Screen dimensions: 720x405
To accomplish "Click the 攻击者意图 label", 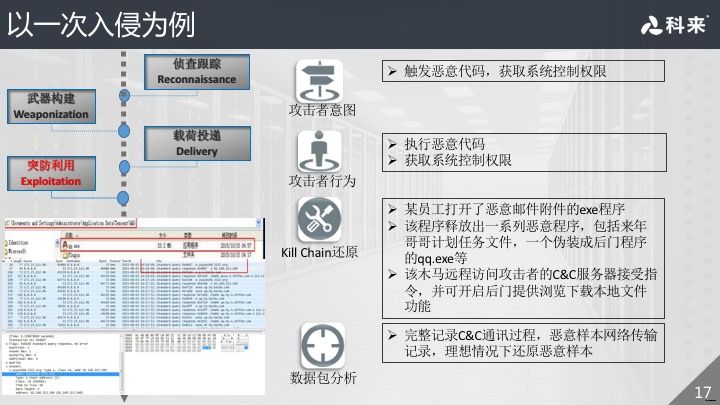I will click(322, 110).
